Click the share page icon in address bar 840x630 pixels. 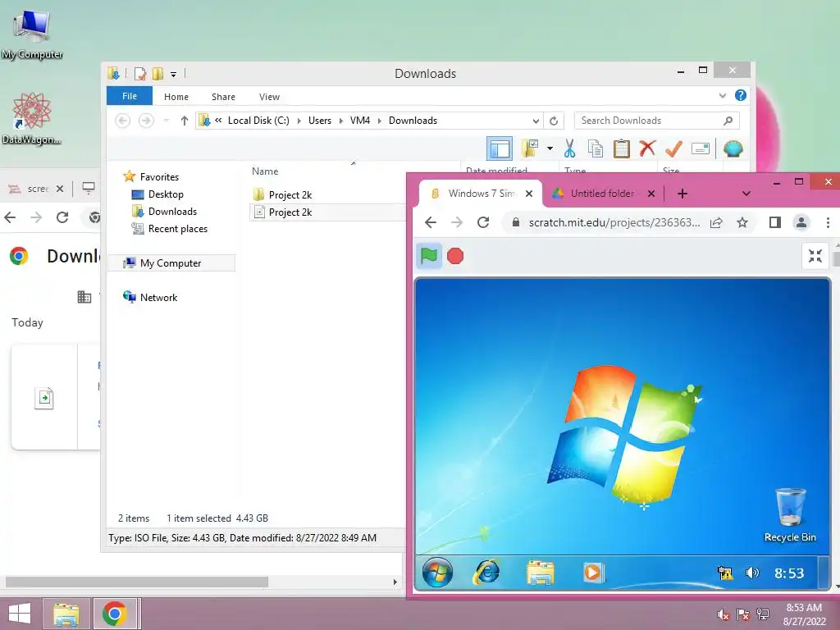click(x=716, y=222)
